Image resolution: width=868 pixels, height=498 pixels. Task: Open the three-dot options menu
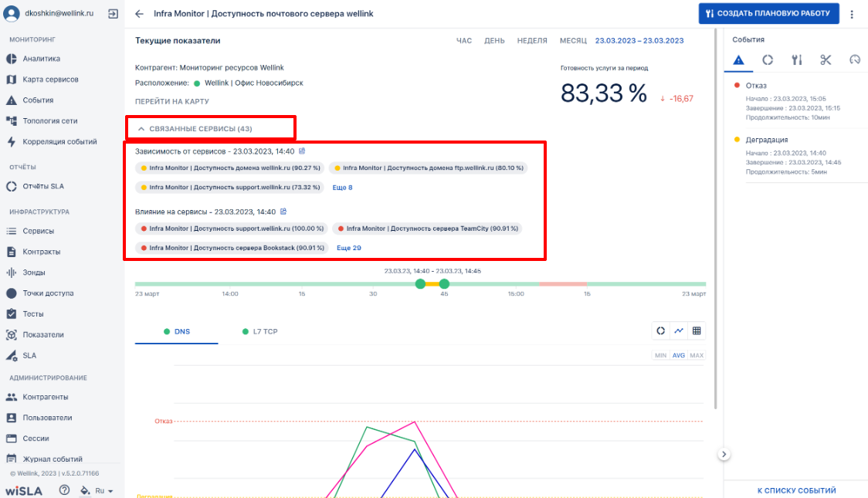(852, 15)
